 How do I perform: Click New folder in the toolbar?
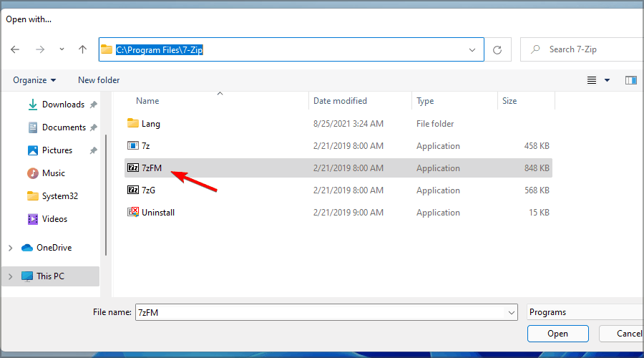pyautogui.click(x=99, y=80)
